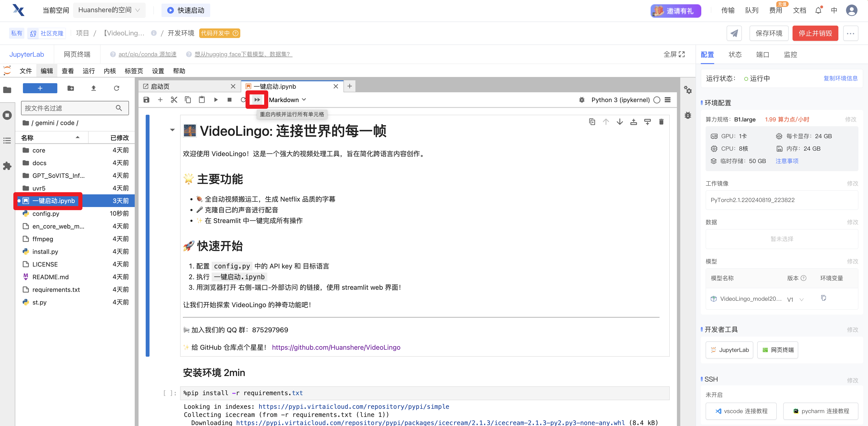Open the running kernels sidebar panel
The width and height of the screenshot is (868, 426).
(7, 115)
